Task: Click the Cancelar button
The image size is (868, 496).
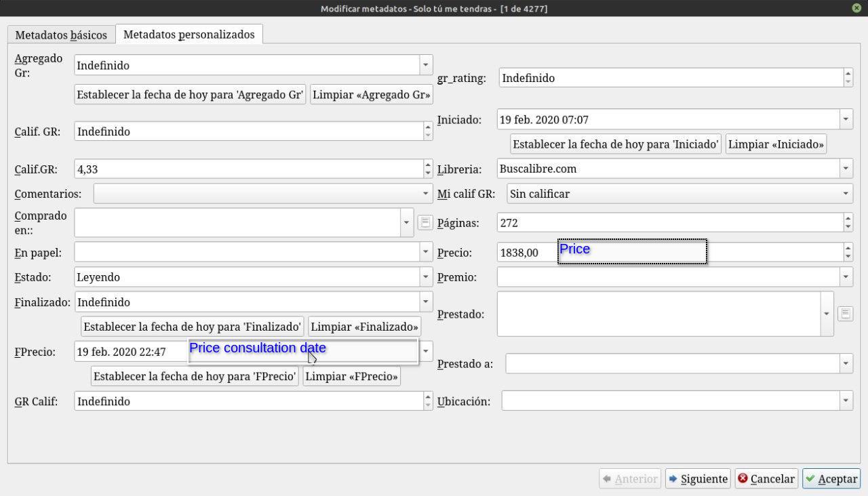Action: [x=766, y=479]
